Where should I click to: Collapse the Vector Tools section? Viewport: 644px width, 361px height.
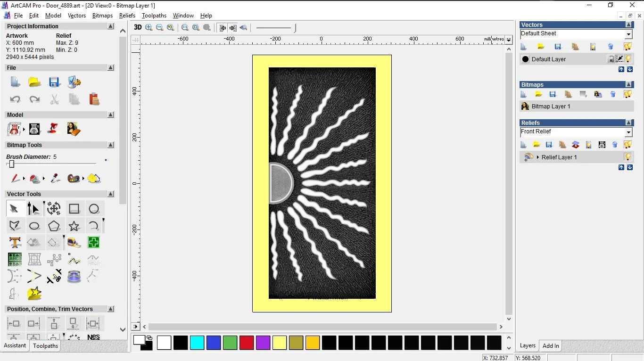111,194
